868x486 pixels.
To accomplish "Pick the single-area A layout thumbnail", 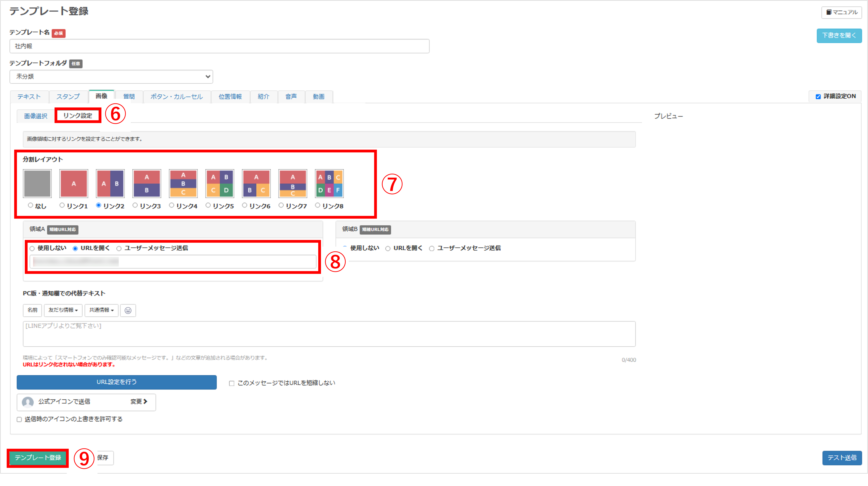I will click(74, 184).
